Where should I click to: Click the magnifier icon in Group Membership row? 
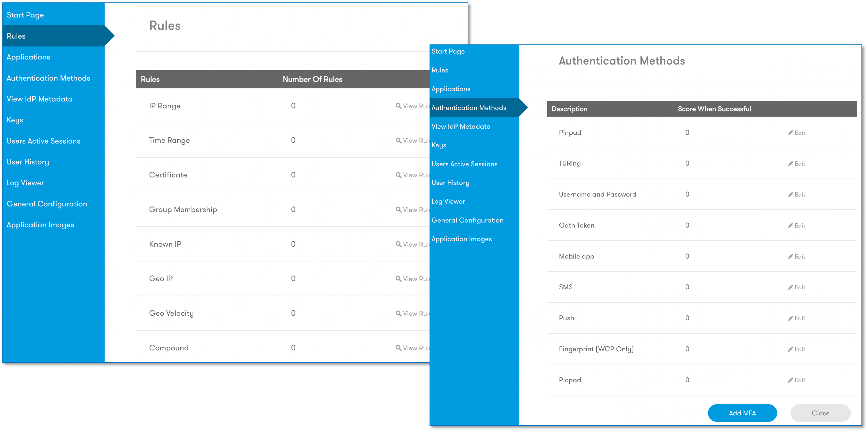tap(398, 209)
